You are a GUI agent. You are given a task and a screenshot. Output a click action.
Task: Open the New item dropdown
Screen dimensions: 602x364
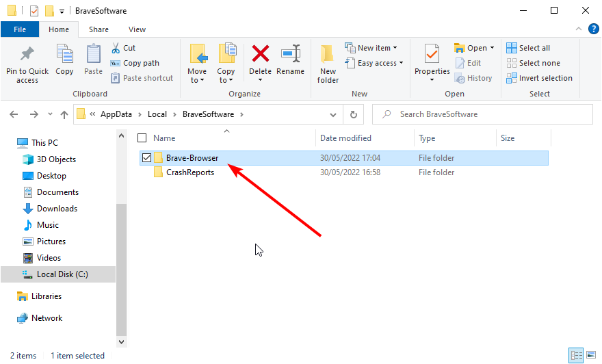point(371,48)
